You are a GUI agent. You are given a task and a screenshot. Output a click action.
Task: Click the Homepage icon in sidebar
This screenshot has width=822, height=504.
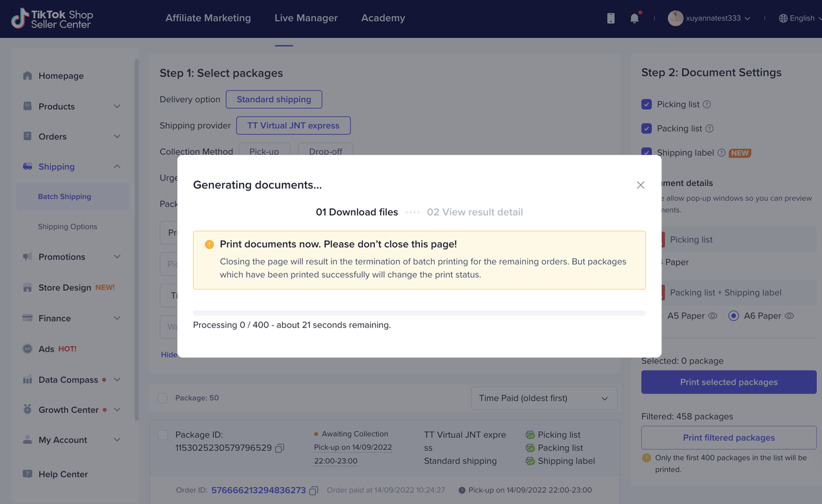pyautogui.click(x=28, y=76)
